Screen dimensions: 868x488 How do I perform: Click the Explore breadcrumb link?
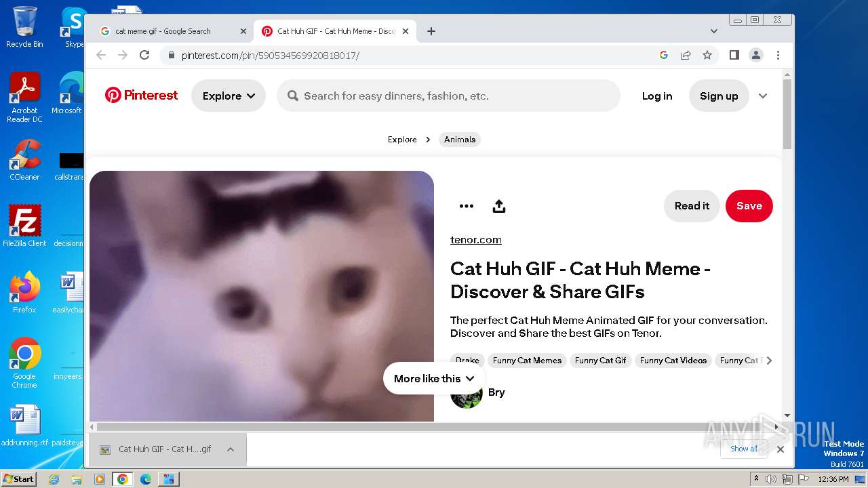(x=402, y=140)
